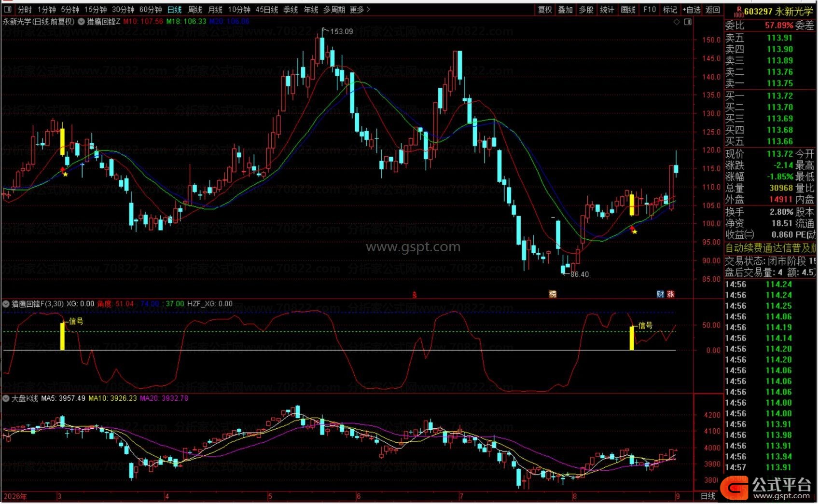Click the 财 marker icon below the chart

pyautogui.click(x=660, y=294)
